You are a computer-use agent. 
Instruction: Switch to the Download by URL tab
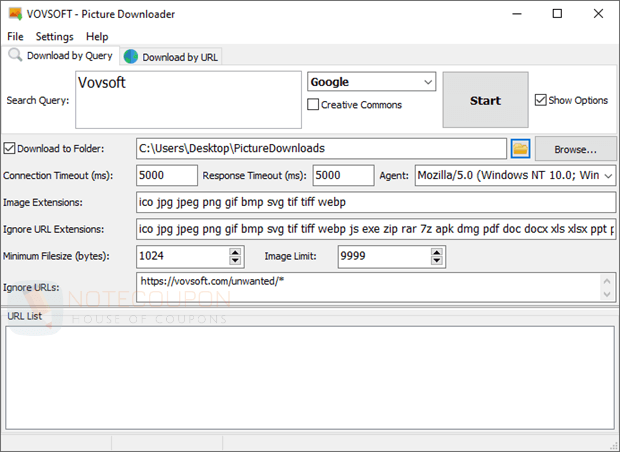[x=171, y=57]
